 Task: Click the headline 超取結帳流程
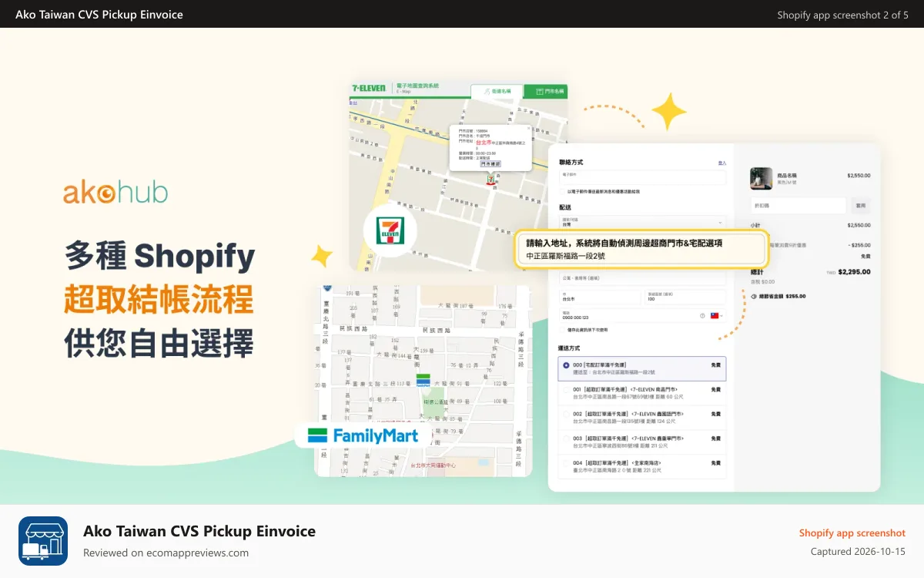pos(159,299)
